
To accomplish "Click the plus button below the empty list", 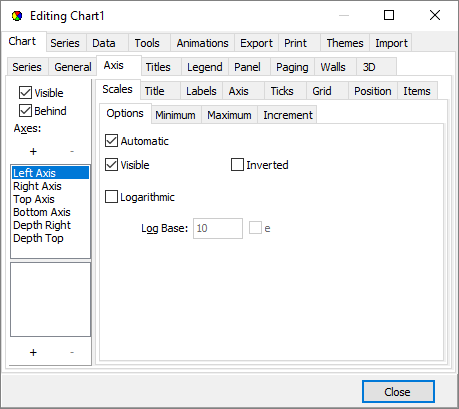I will pyautogui.click(x=33, y=352).
